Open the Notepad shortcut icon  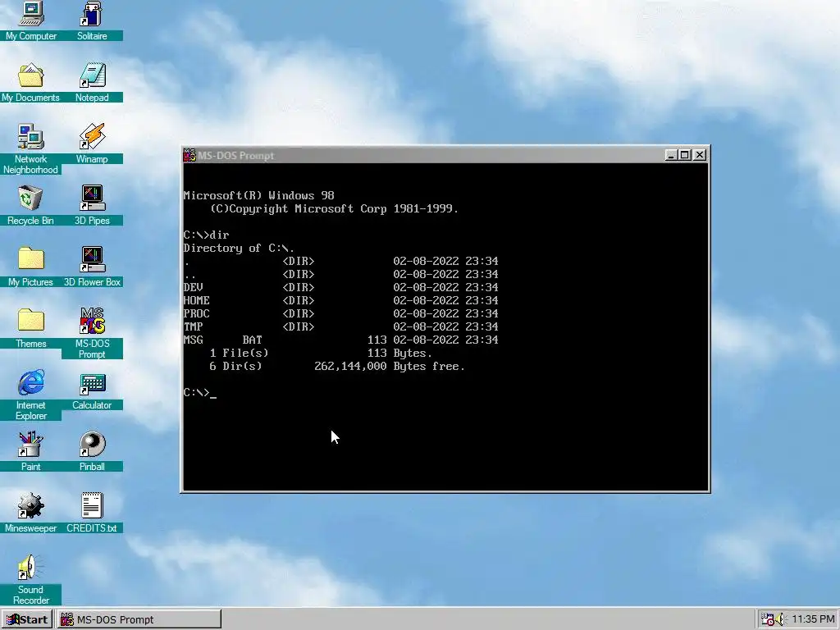(92, 75)
